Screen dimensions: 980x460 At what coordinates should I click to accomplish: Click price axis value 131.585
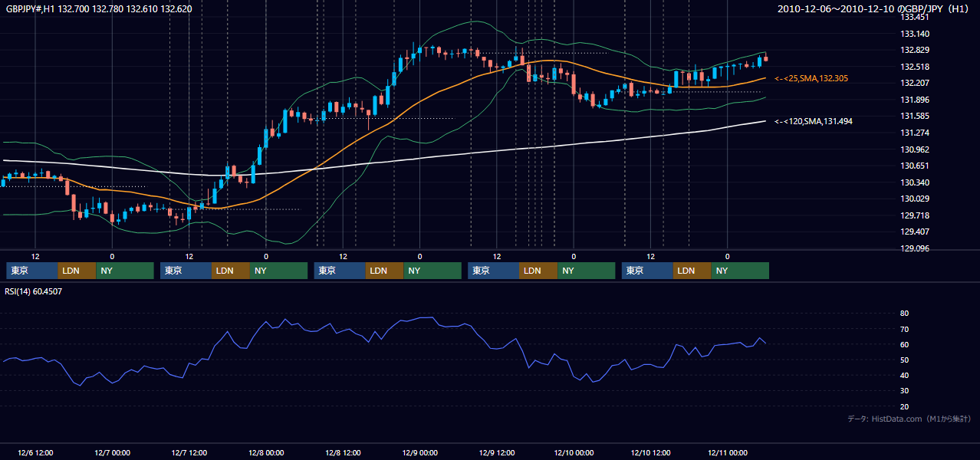tap(915, 116)
